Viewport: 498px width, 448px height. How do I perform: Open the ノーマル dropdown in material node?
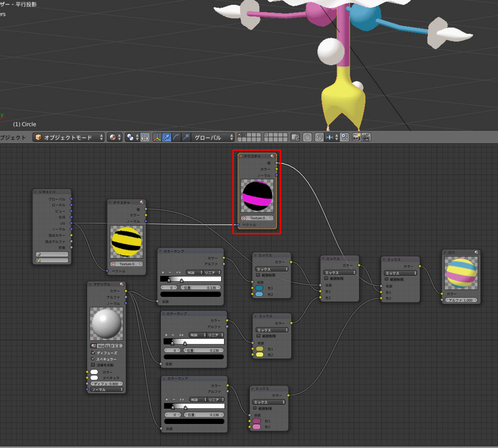pyautogui.click(x=107, y=390)
